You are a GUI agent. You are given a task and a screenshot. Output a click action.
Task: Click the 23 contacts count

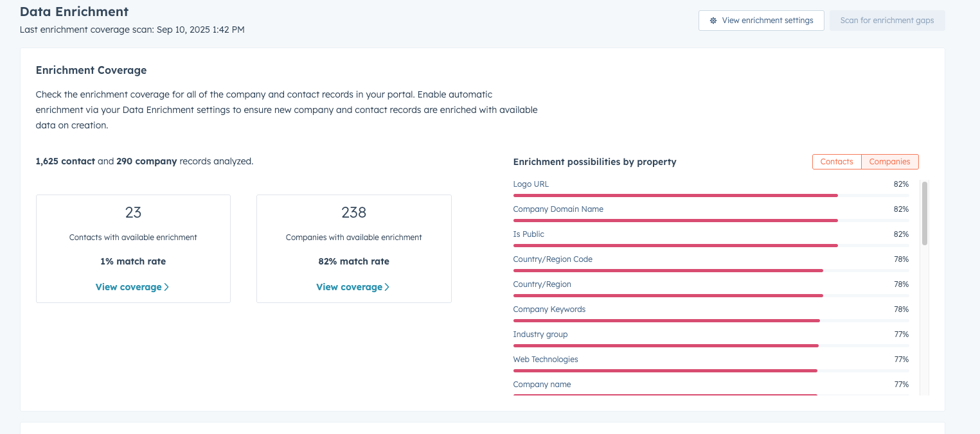pyautogui.click(x=133, y=213)
